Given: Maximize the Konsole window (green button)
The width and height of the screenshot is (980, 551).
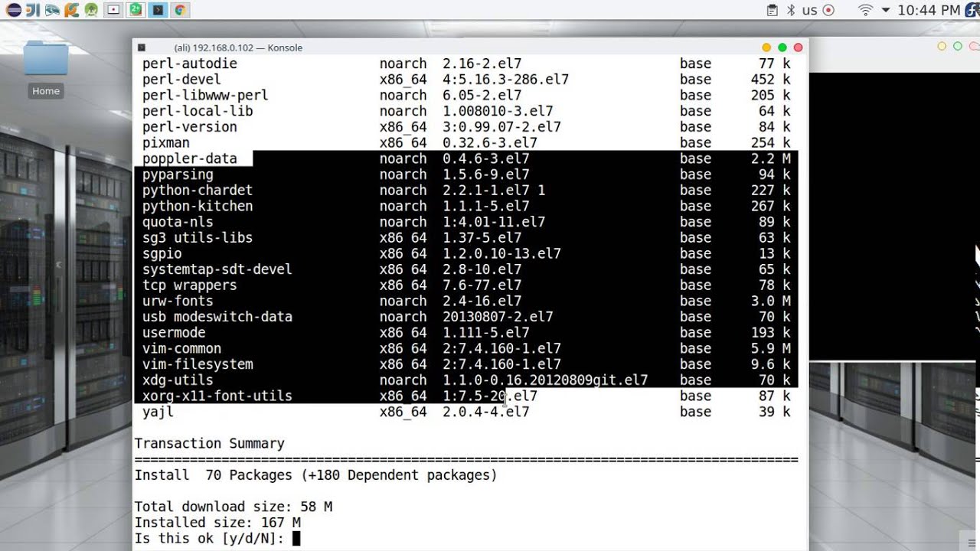Looking at the screenshot, I should (x=782, y=47).
